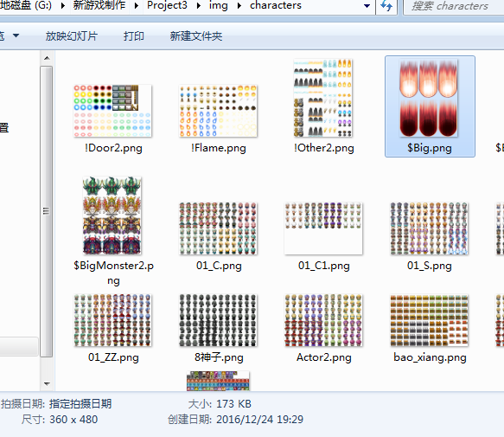Go to 新游戏制作 in the address bar

tap(99, 5)
